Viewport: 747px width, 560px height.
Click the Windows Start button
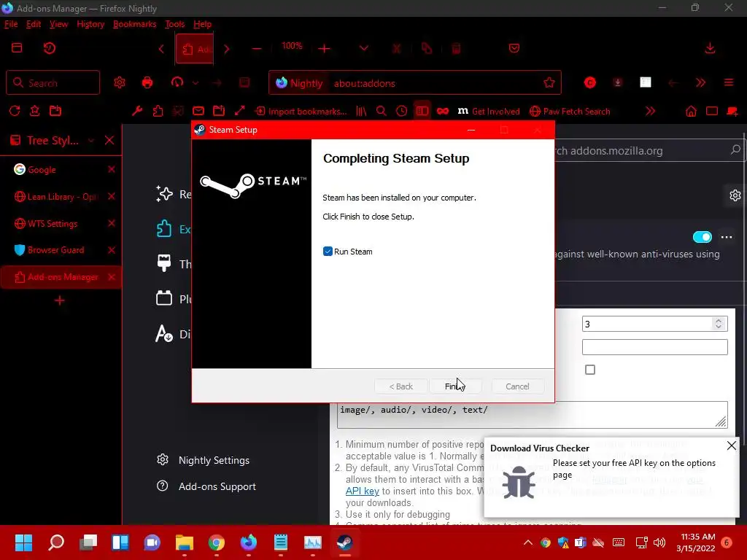pos(23,542)
